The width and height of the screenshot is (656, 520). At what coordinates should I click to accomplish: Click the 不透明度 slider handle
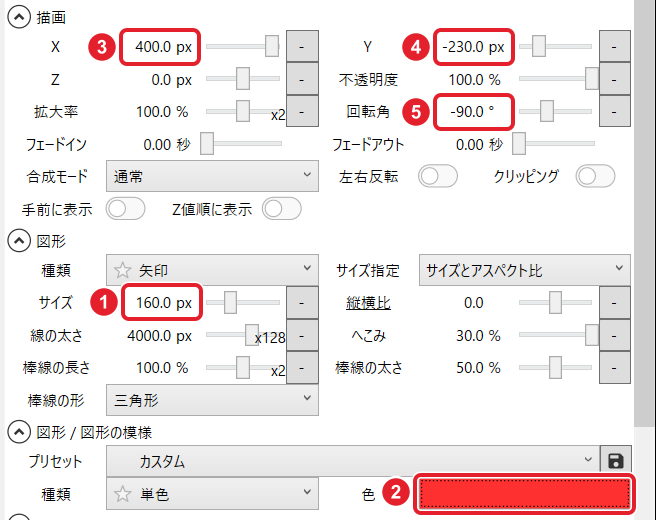(592, 79)
